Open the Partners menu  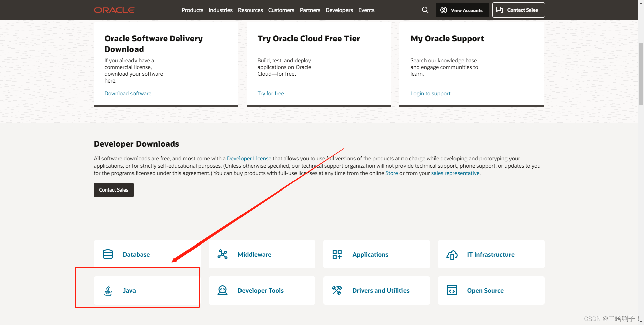coord(310,10)
